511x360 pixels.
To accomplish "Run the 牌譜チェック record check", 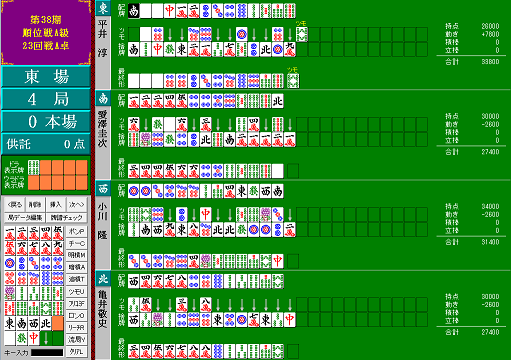I will [66, 218].
